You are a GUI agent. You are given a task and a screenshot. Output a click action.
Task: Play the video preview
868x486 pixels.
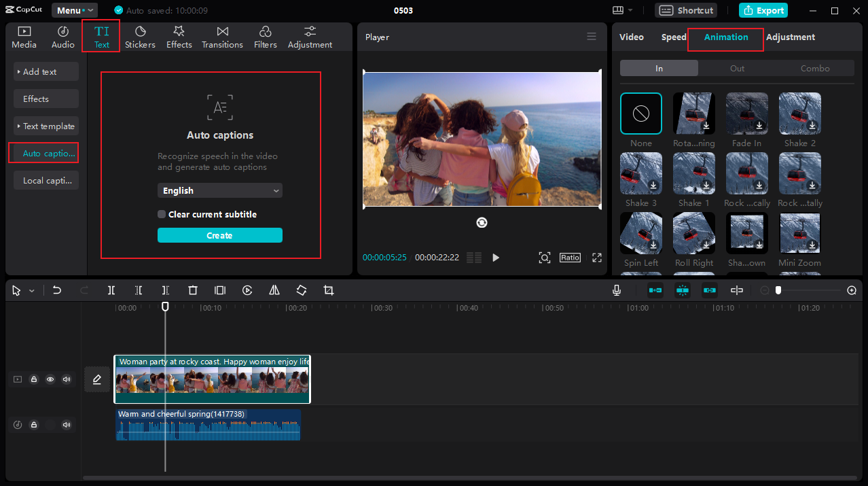[496, 258]
